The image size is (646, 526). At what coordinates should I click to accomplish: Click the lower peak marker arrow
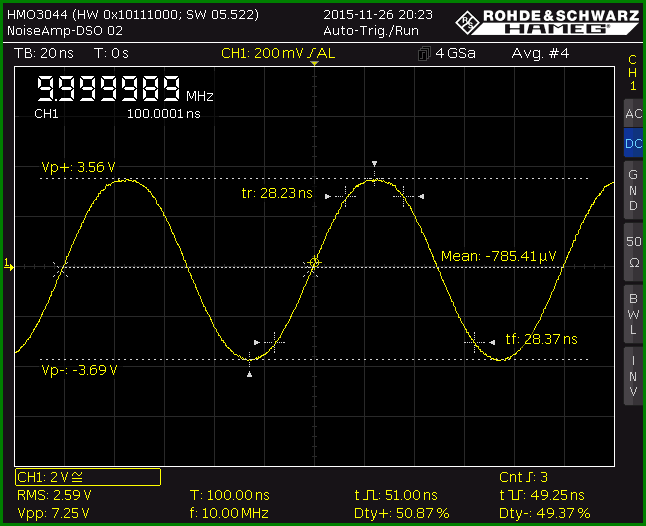click(249, 374)
